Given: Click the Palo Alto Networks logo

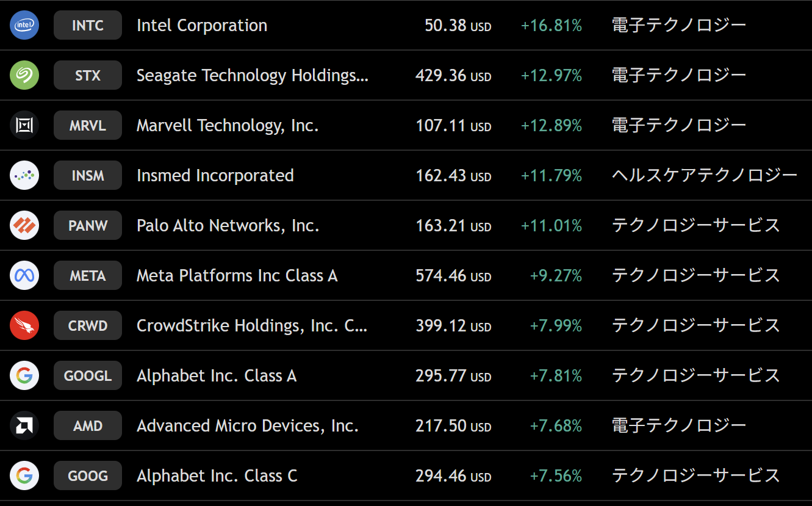Looking at the screenshot, I should click(x=24, y=226).
